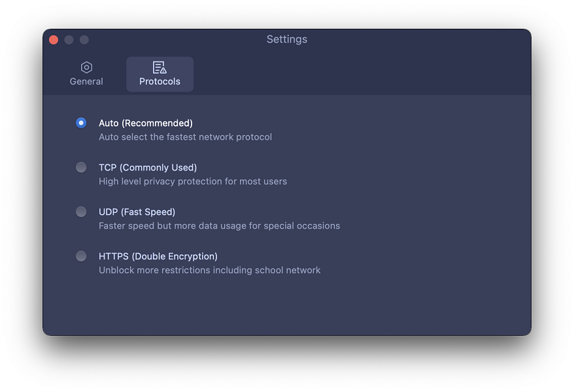
Task: Click "Auto select the fastest network protocol" description
Action: (185, 137)
